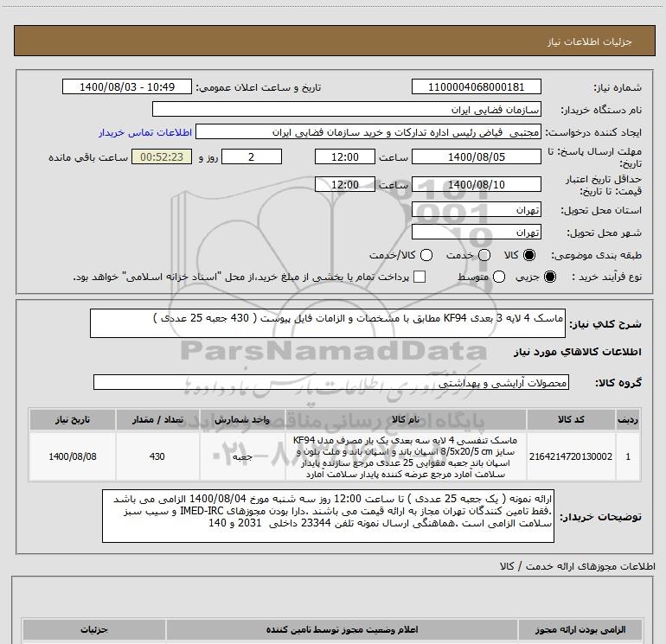Click the buyer name field سازمان فضایی ایران
This screenshot has width=666, height=644.
(347, 109)
